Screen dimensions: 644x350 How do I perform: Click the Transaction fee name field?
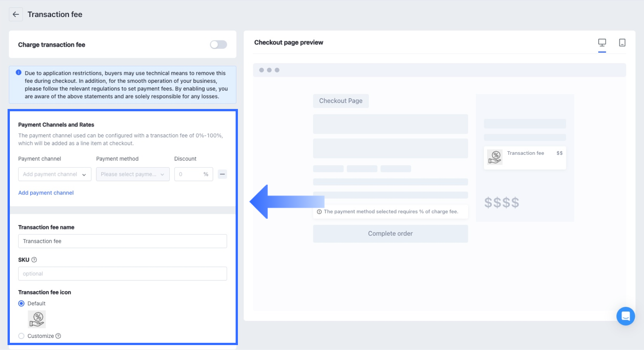[x=122, y=241]
